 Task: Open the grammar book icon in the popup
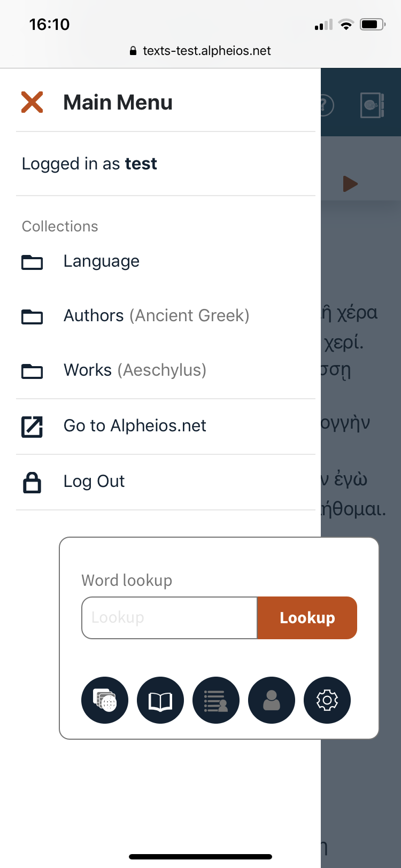(x=160, y=700)
